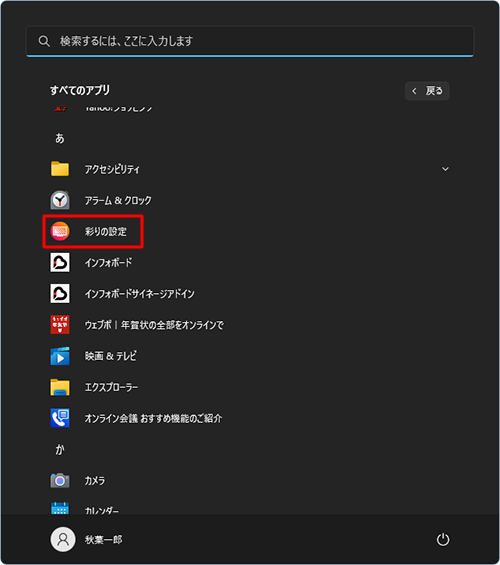The width and height of the screenshot is (500, 565).
Task: Click the オンライン会議 phone icon
Action: coord(60,418)
